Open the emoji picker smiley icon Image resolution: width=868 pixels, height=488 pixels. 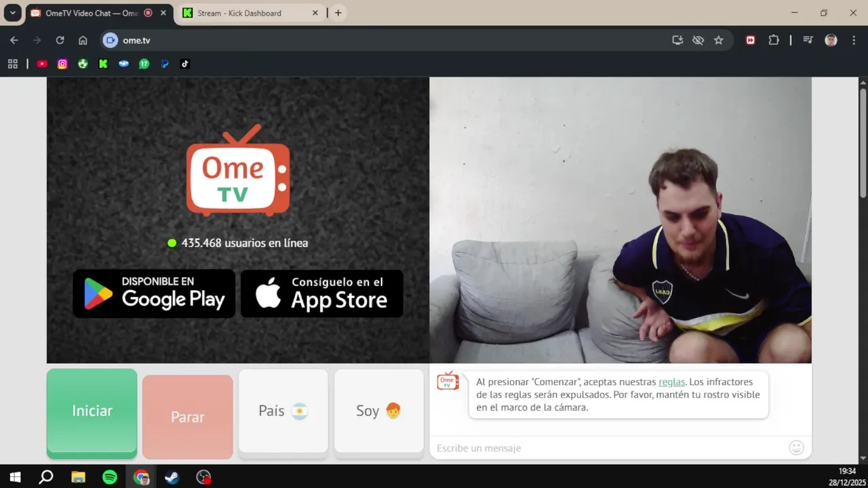point(796,447)
